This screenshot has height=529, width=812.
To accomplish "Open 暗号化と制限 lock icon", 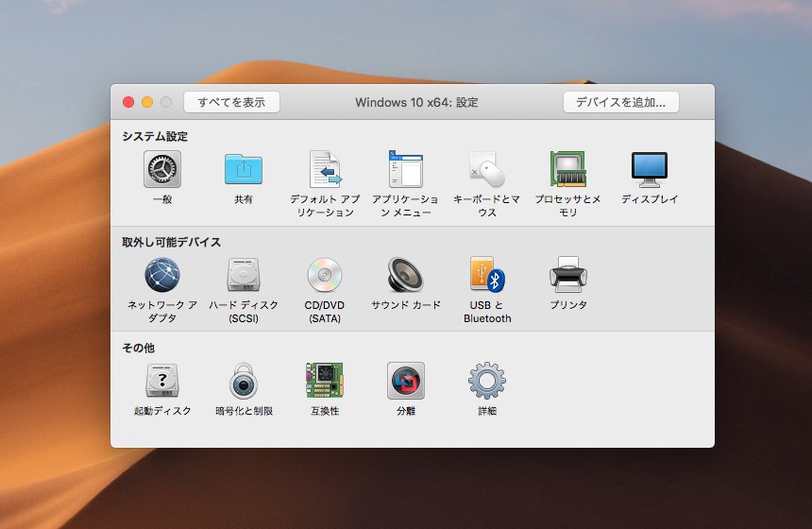I will (244, 381).
